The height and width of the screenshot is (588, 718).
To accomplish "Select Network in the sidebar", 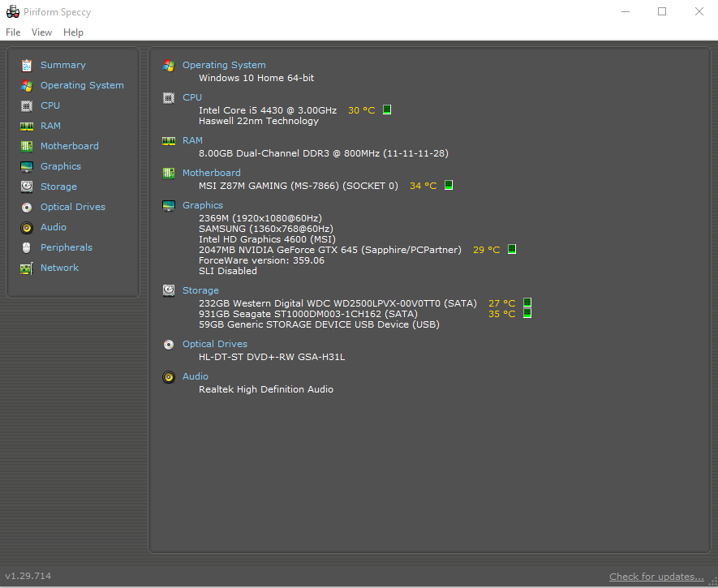I will tap(59, 268).
